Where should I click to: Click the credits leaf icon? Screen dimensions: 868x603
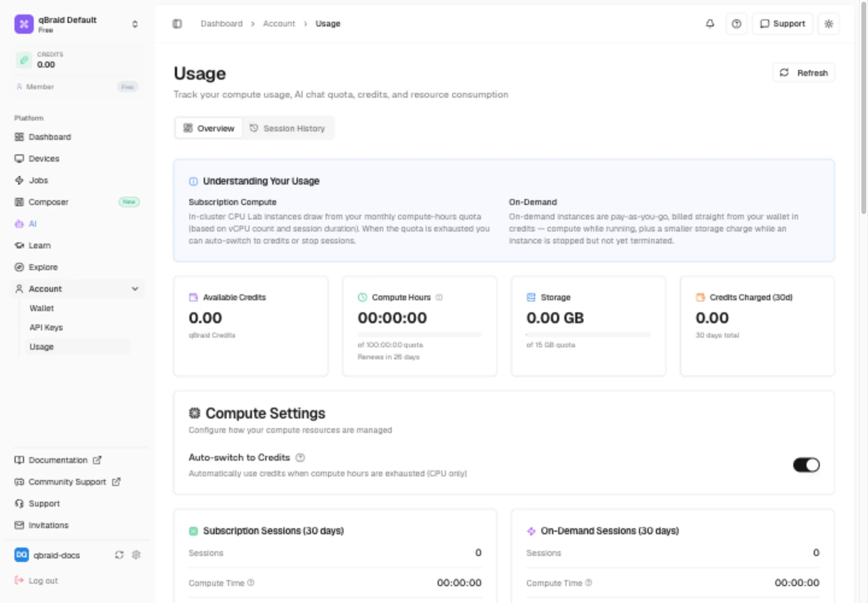tap(24, 60)
